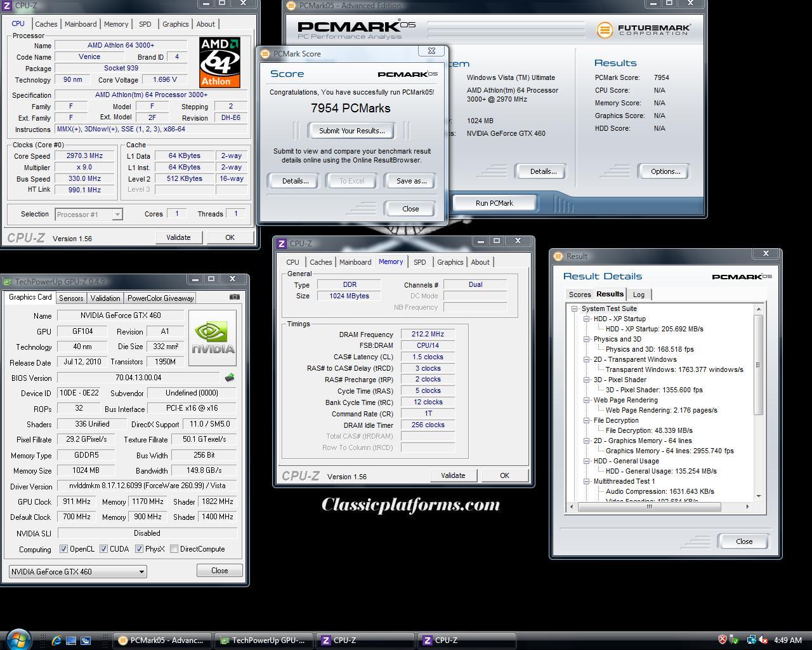
Task: Click the PCMark Score dialog title icon
Action: 265,54
